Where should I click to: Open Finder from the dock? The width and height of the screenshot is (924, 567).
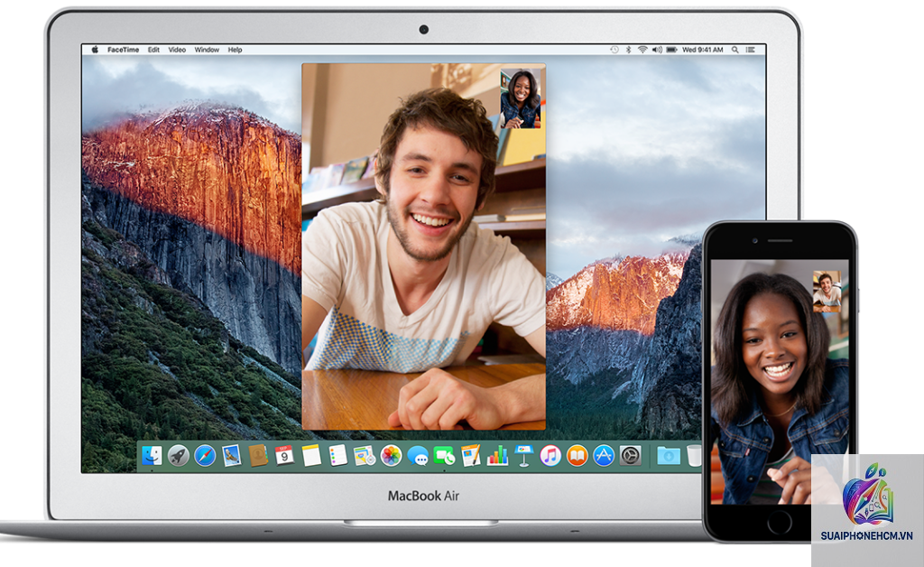[152, 456]
